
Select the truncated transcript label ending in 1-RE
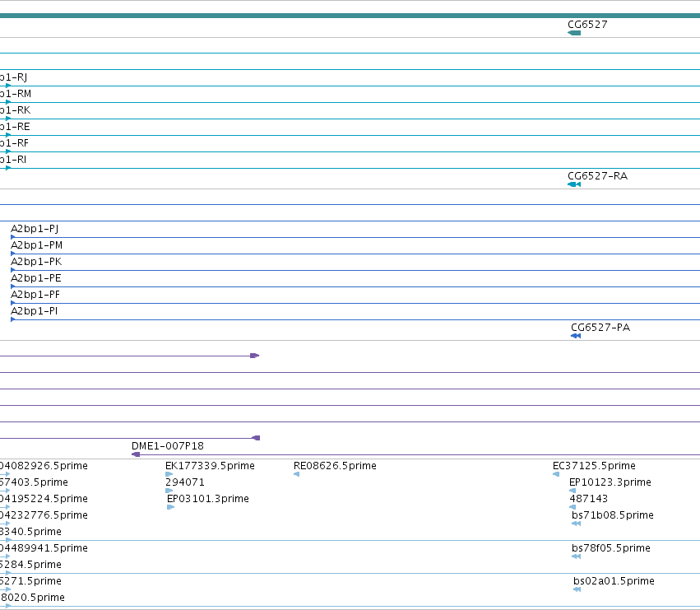point(15,127)
